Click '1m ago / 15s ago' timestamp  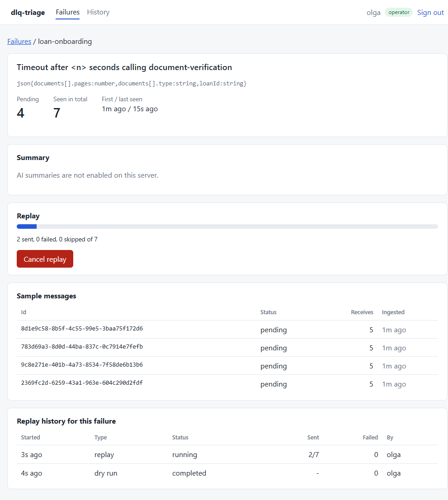(130, 109)
